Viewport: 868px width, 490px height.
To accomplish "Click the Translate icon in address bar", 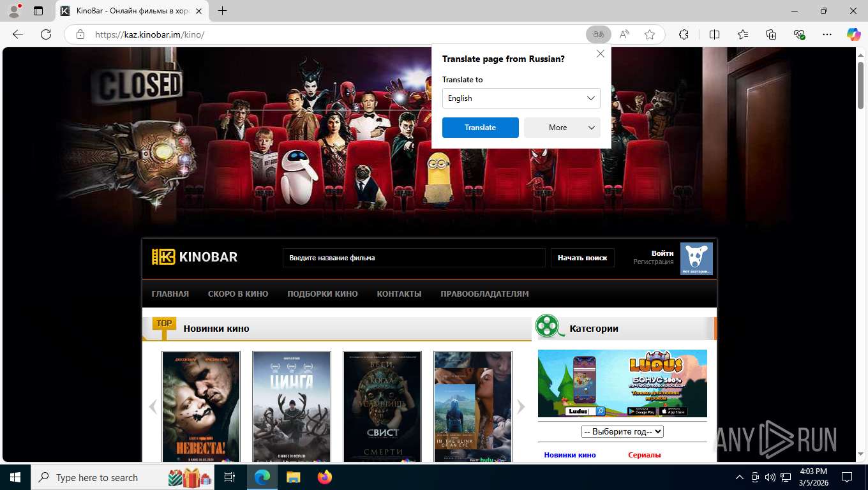I will (599, 34).
